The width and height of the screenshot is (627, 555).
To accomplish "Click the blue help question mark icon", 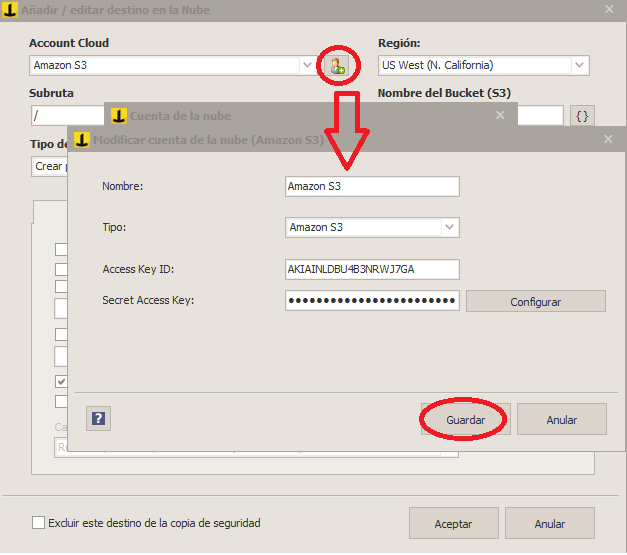I will click(98, 419).
